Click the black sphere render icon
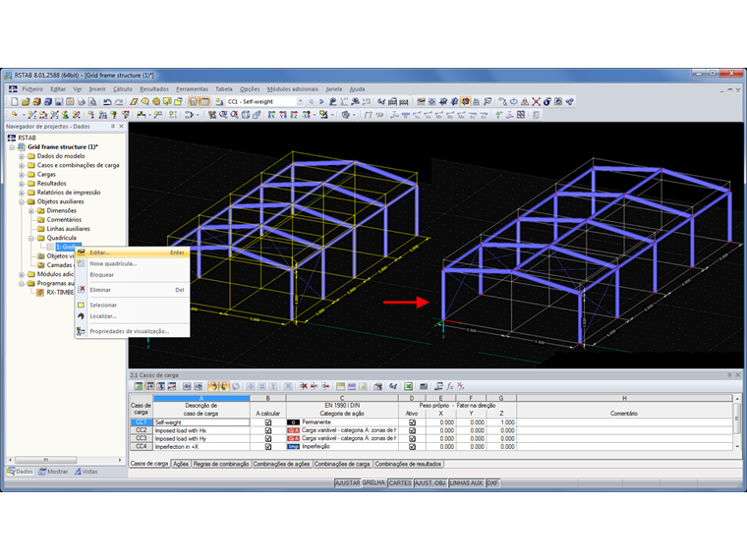Viewport: 747px width, 560px height. (547, 101)
